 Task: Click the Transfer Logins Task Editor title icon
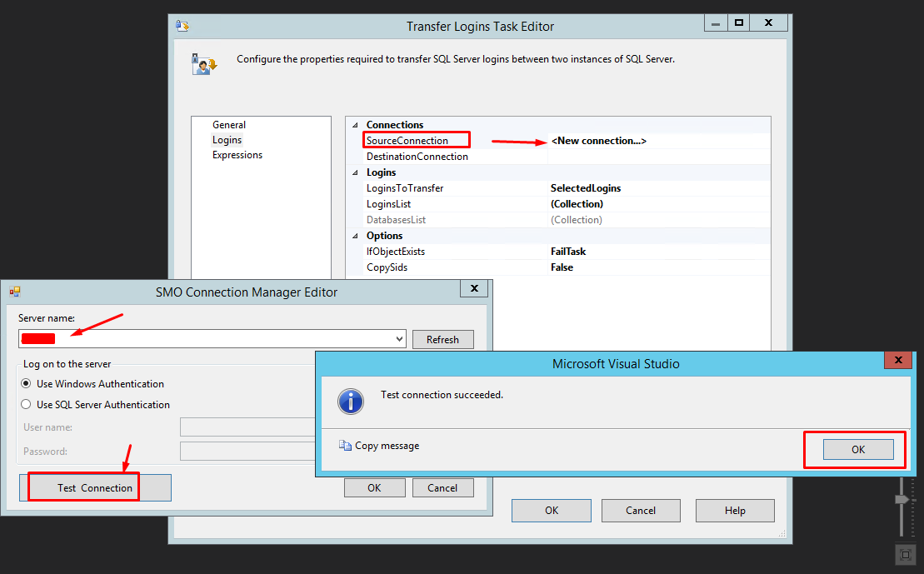tap(182, 26)
